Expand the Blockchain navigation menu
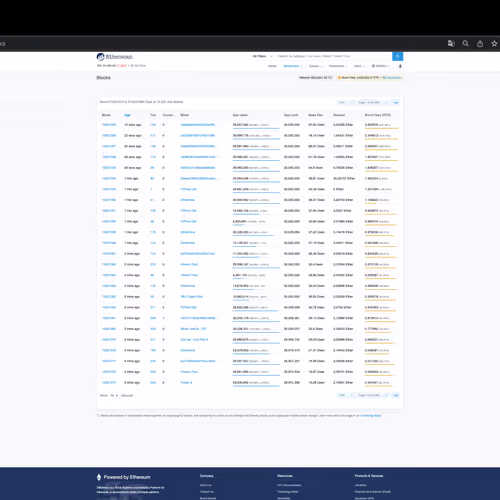500x500 pixels. point(292,66)
